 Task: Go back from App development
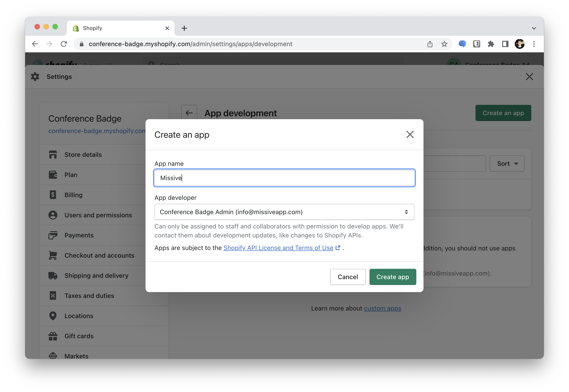(189, 113)
